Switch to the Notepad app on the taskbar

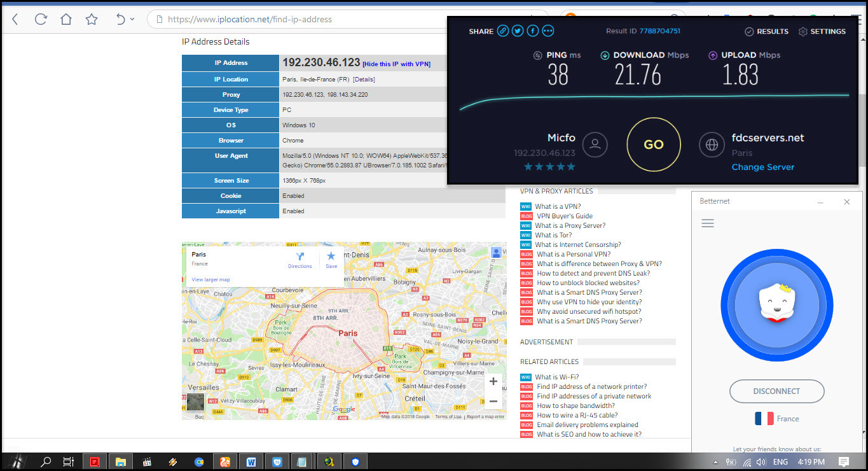point(303,462)
